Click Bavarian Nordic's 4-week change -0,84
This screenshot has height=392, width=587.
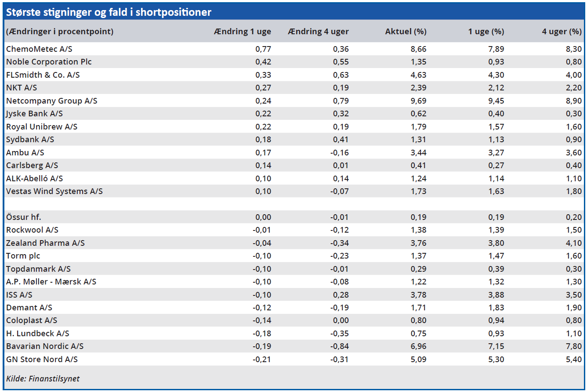point(339,346)
